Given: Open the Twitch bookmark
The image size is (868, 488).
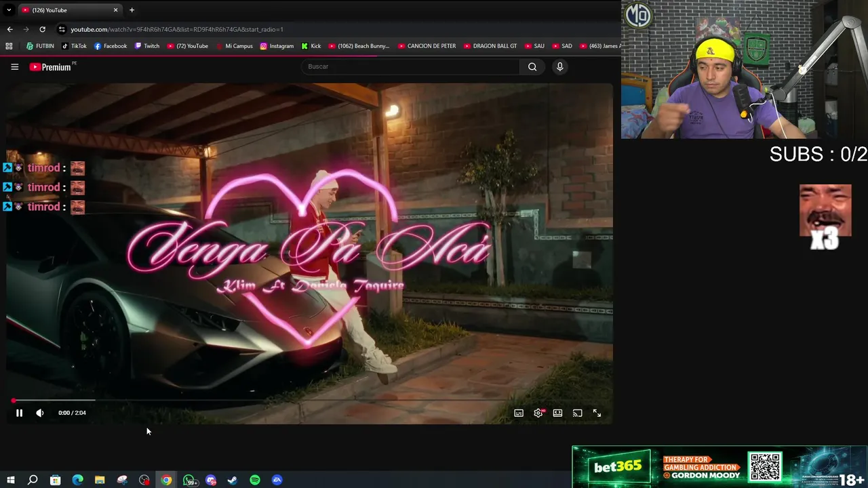Looking at the screenshot, I should 147,46.
